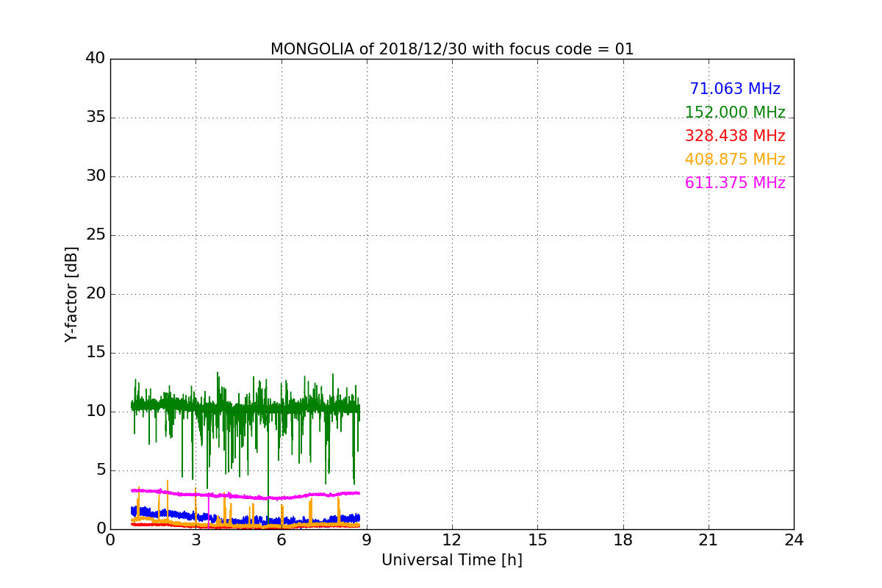Click the y-axis tick label 30
The height and width of the screenshot is (588, 882).
tap(96, 176)
